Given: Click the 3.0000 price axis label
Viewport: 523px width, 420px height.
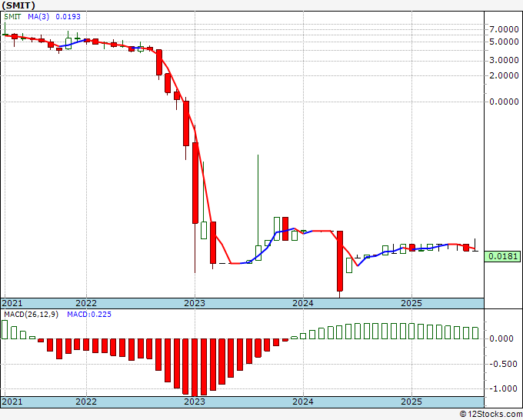Looking at the screenshot, I should (504, 60).
